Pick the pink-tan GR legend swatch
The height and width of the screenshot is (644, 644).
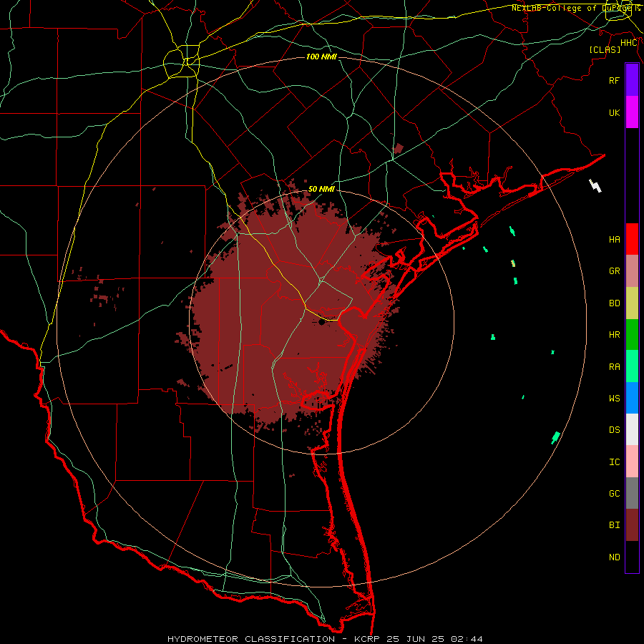632,271
